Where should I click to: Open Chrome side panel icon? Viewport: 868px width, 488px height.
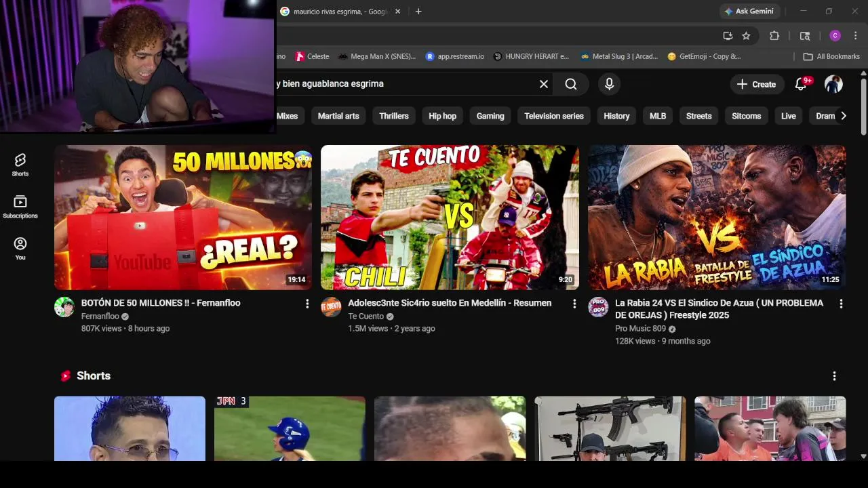[x=805, y=36]
